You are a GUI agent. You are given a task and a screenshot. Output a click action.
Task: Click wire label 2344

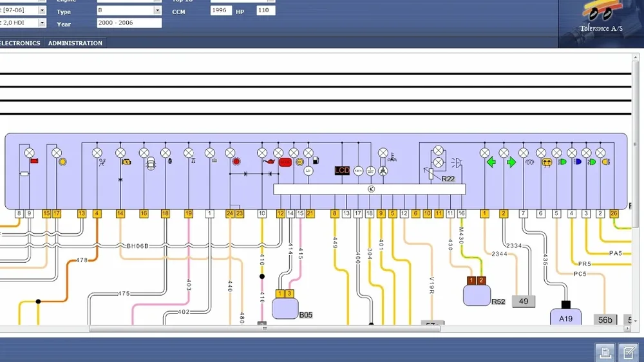(500, 254)
